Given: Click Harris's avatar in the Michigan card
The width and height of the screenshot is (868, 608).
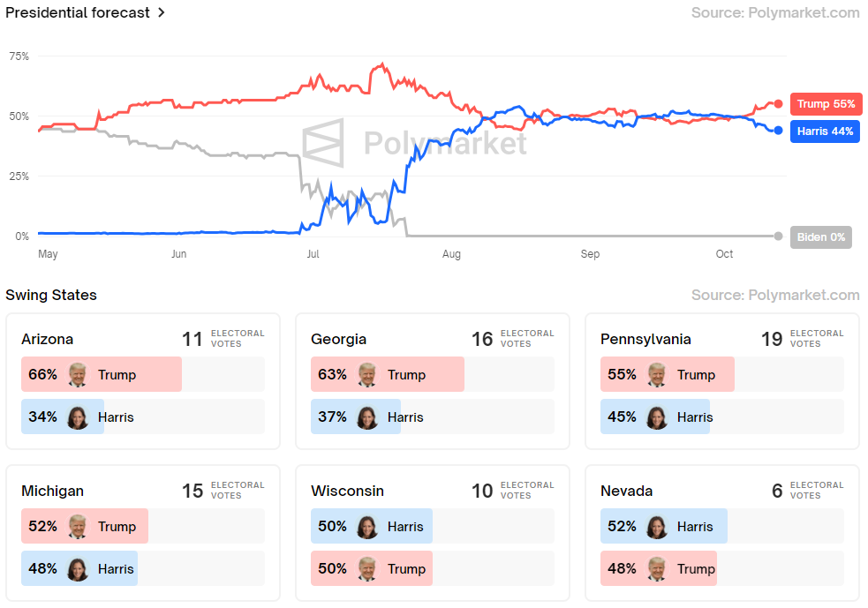Looking at the screenshot, I should (78, 569).
